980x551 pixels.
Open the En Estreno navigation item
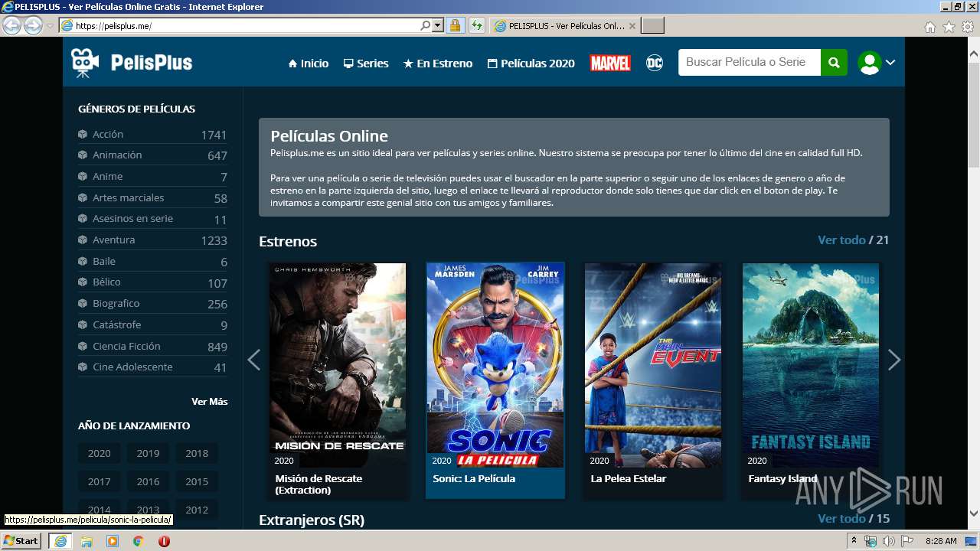pyautogui.click(x=438, y=64)
